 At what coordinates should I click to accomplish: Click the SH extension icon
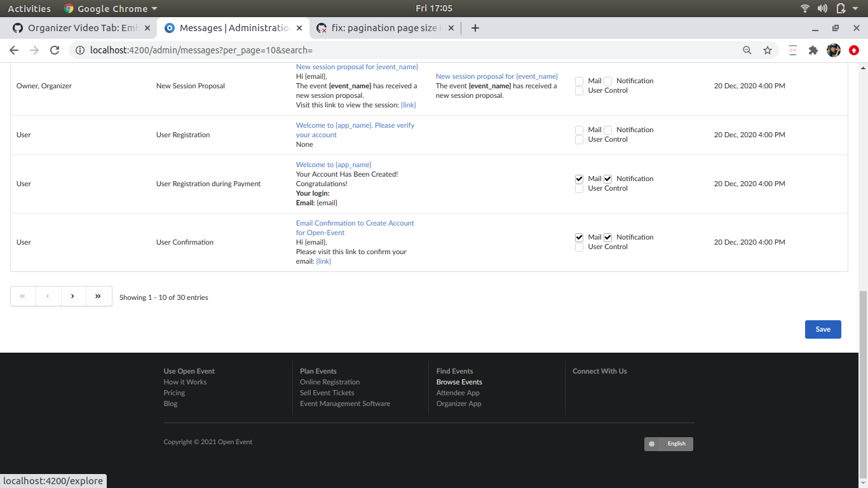click(x=792, y=50)
